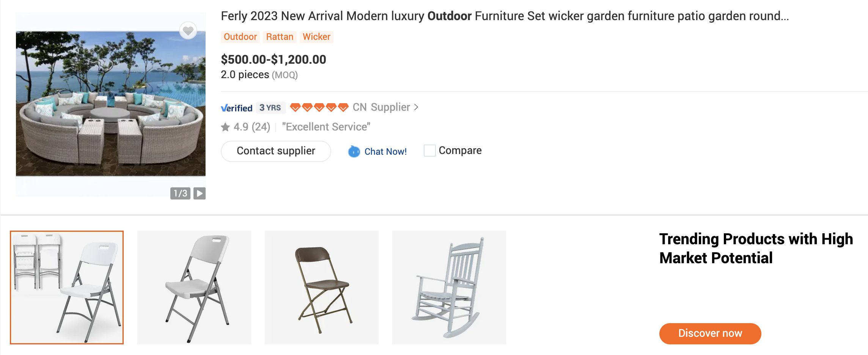Viewport: 868px width, 355px height.
Task: Select the Wicker tag
Action: 316,37
